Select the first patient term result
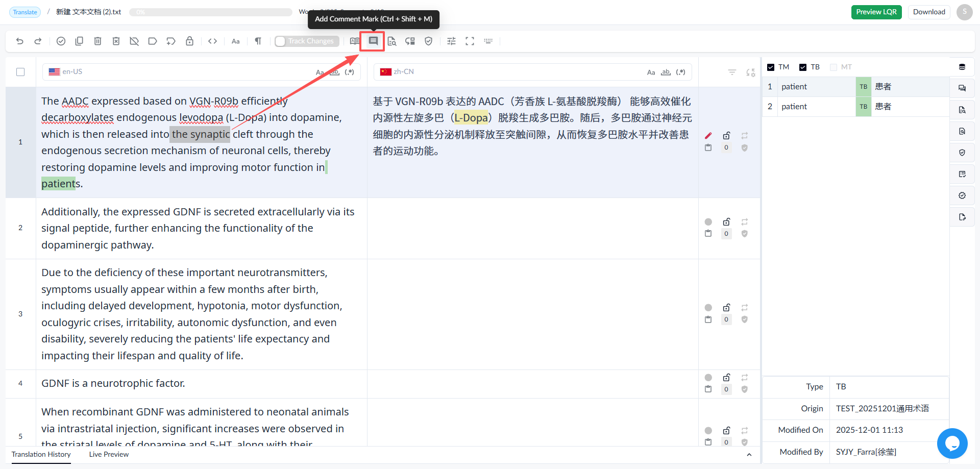This screenshot has height=469, width=980. click(856, 87)
